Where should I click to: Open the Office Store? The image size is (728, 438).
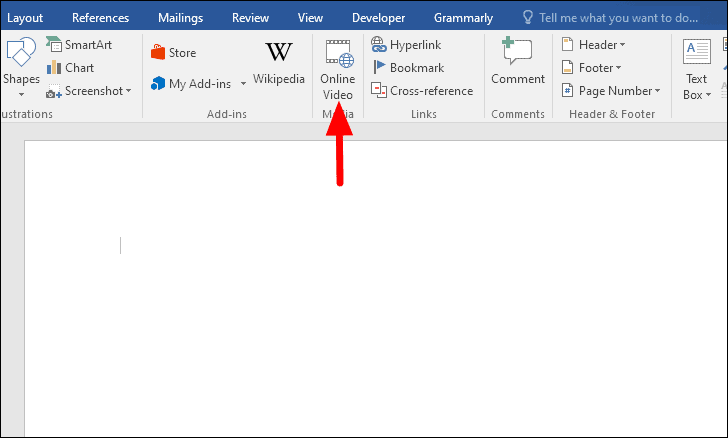click(174, 52)
